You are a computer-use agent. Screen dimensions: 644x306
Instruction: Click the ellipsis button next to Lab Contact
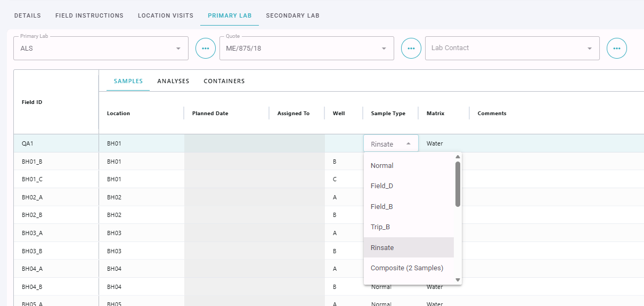[x=617, y=49]
